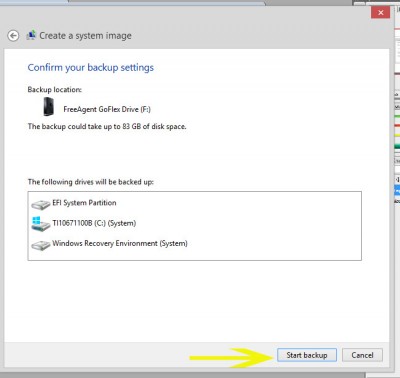Close the Create a system image window
The image size is (400, 378).
380,13
